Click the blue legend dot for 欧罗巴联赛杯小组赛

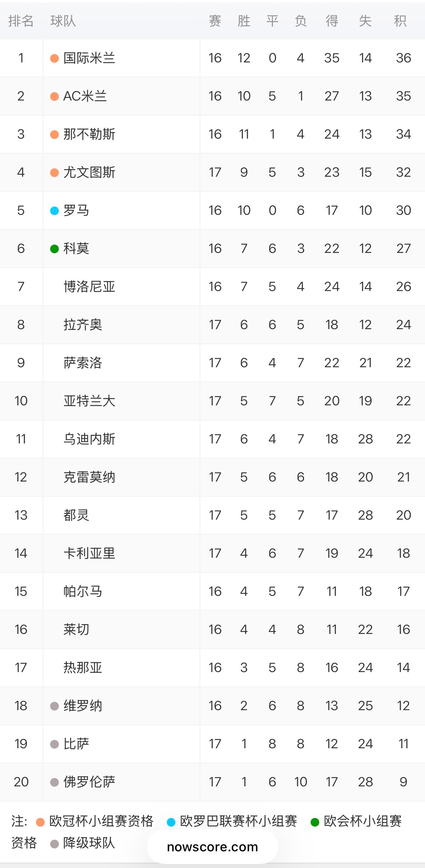click(x=171, y=822)
